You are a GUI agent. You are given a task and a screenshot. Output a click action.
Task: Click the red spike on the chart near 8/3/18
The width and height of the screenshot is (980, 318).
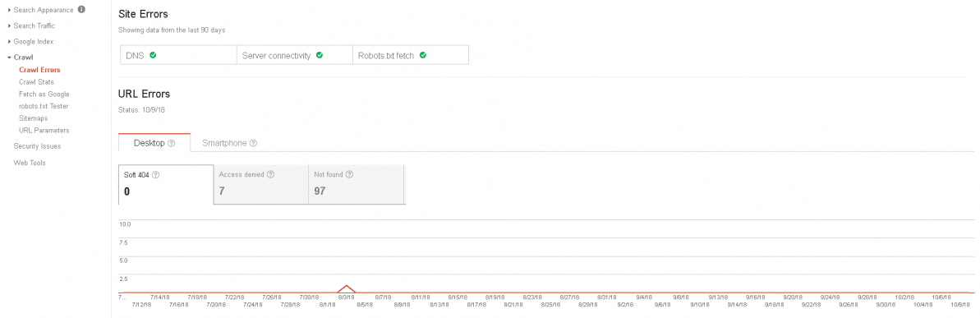[347, 287]
